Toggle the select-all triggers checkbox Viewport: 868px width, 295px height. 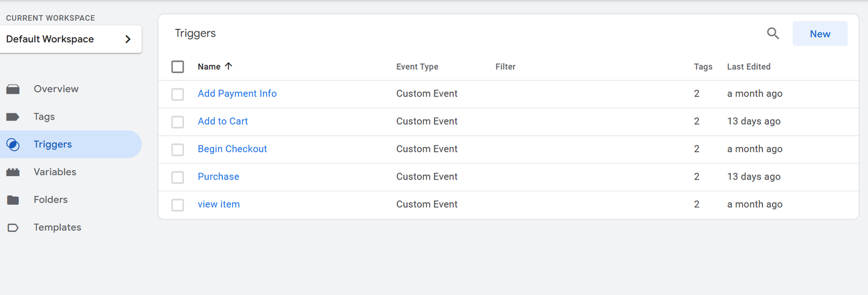coord(177,67)
